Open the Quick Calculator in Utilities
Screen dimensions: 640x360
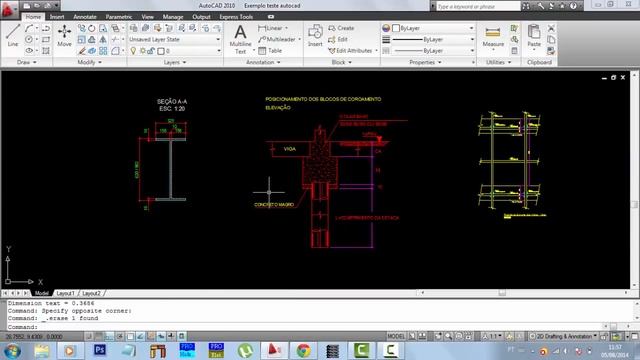point(514,51)
